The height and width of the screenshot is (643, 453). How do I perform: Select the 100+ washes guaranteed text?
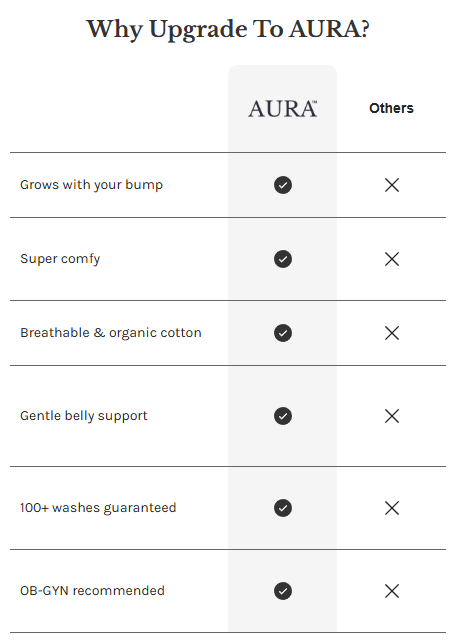click(98, 508)
